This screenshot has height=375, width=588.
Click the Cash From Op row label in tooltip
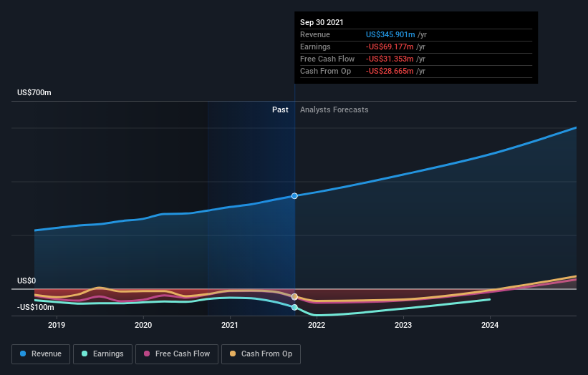click(325, 71)
